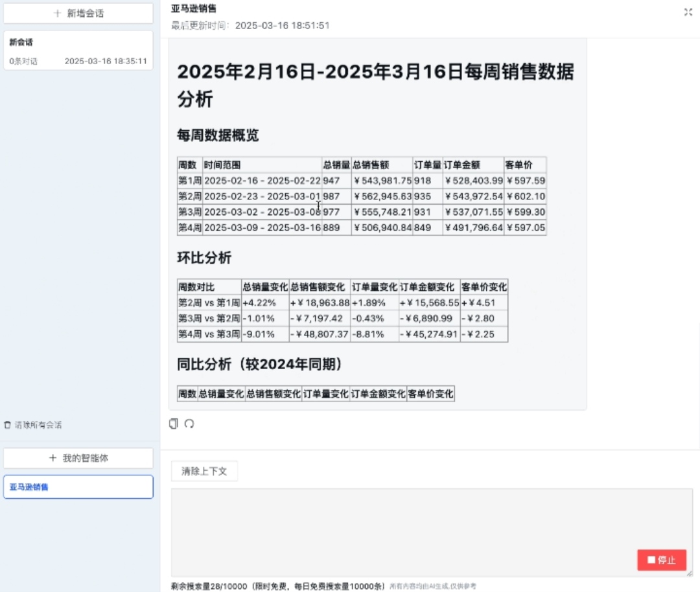Click the 亚马逊销售 title in the header
Screen dimensions: 700x592
tap(194, 8)
